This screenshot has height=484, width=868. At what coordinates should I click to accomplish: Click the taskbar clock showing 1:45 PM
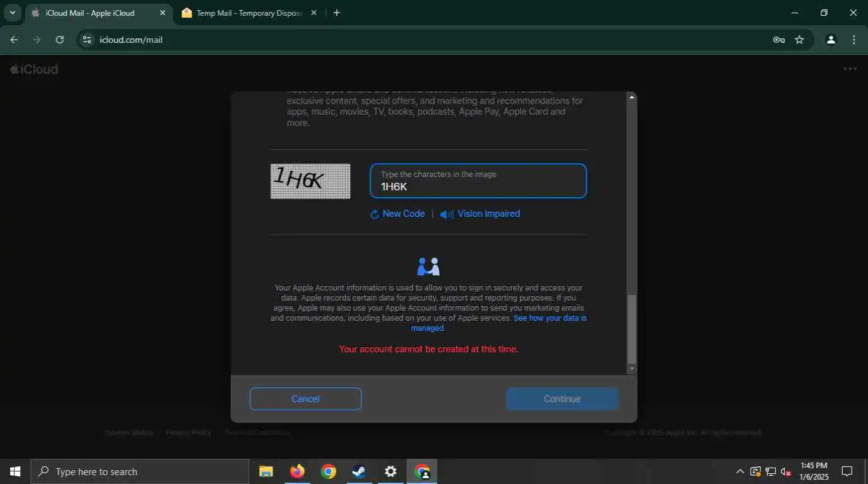(814, 471)
